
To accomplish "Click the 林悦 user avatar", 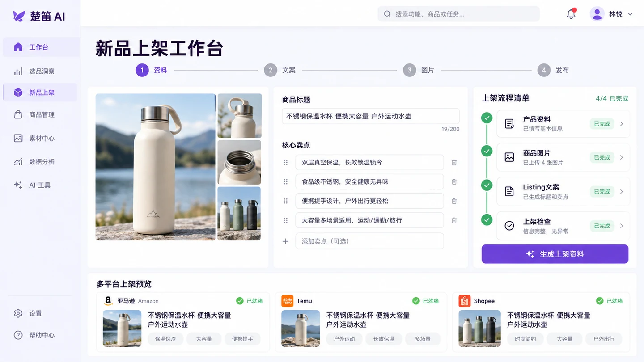I will pyautogui.click(x=597, y=14).
